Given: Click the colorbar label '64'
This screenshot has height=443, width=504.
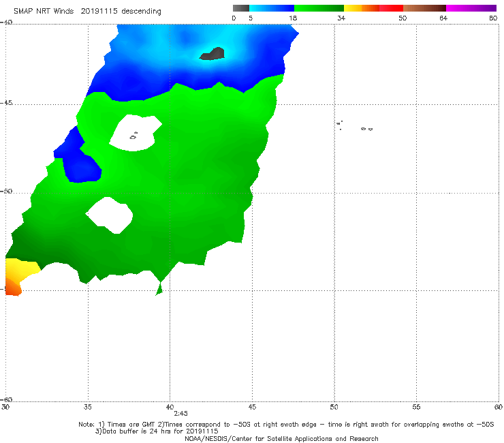Looking at the screenshot, I should click(443, 18).
